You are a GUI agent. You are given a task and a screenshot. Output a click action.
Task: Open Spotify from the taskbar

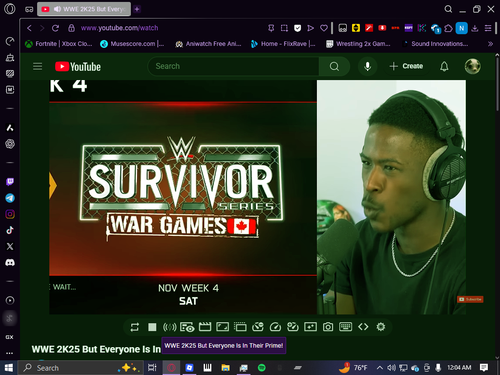pos(262,368)
